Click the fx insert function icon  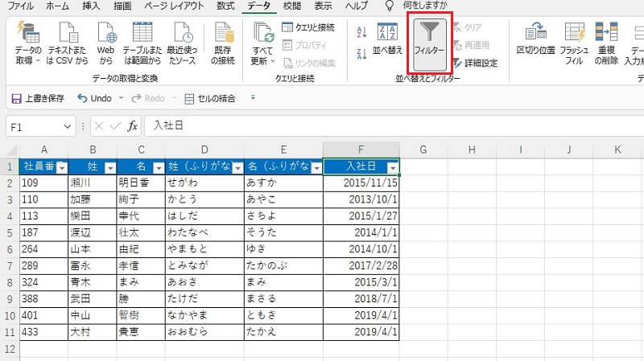(132, 126)
